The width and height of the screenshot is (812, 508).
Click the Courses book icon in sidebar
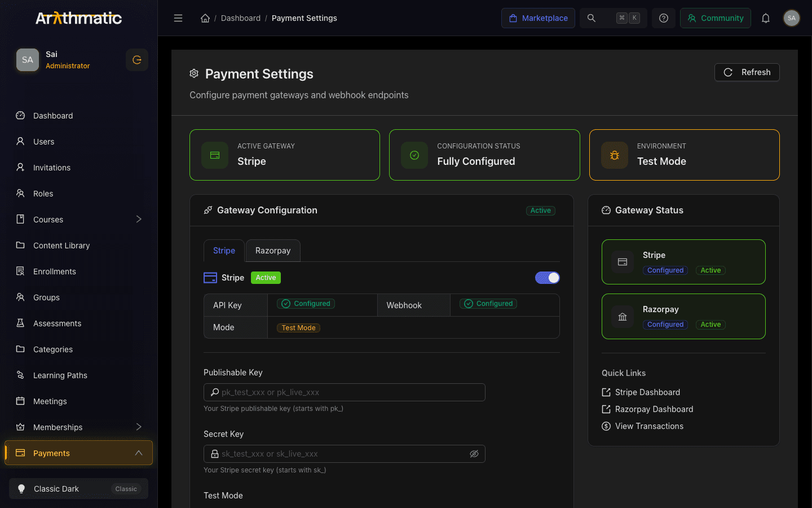20,220
